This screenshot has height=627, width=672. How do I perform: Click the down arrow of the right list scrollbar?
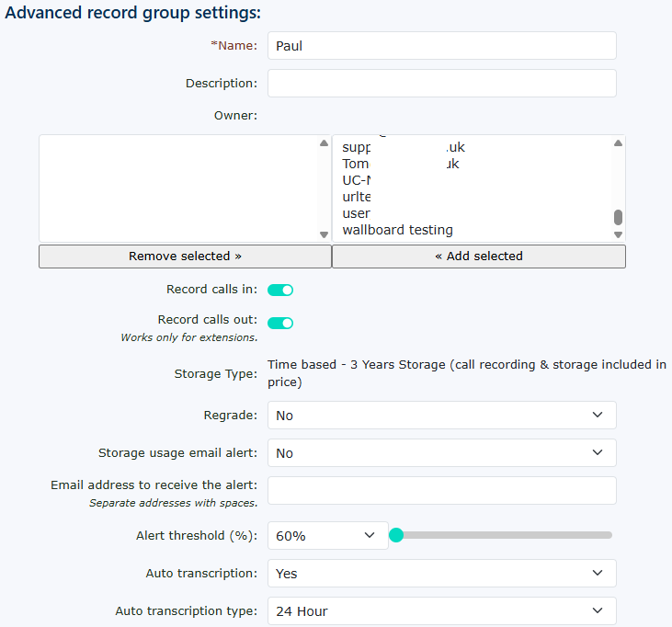point(618,234)
